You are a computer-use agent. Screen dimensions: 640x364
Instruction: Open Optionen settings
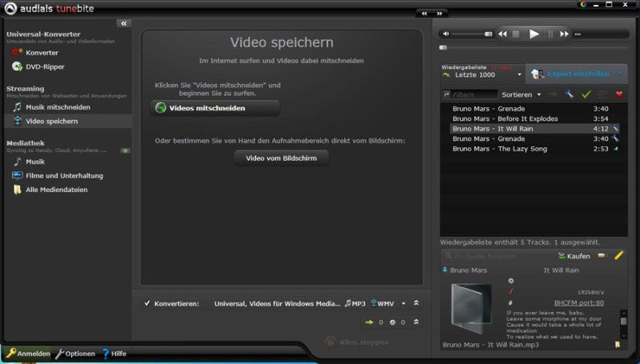(x=75, y=354)
